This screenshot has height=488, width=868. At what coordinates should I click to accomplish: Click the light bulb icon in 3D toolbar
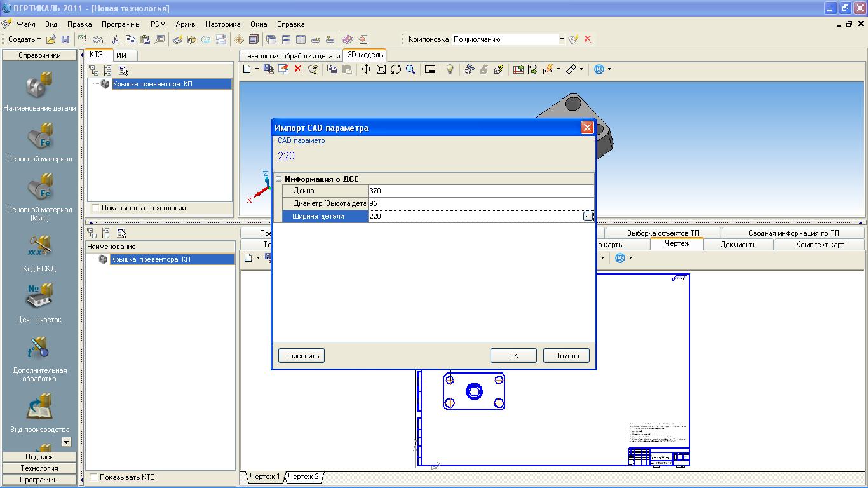(x=450, y=69)
